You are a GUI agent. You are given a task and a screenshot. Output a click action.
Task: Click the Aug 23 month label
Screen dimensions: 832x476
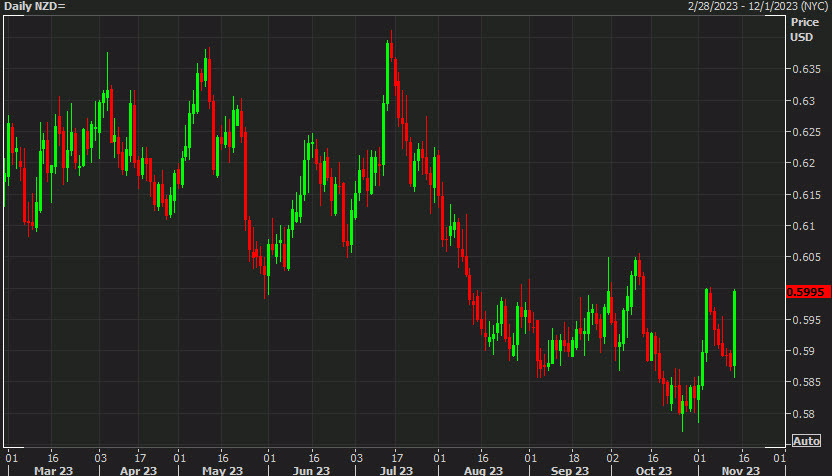(483, 471)
